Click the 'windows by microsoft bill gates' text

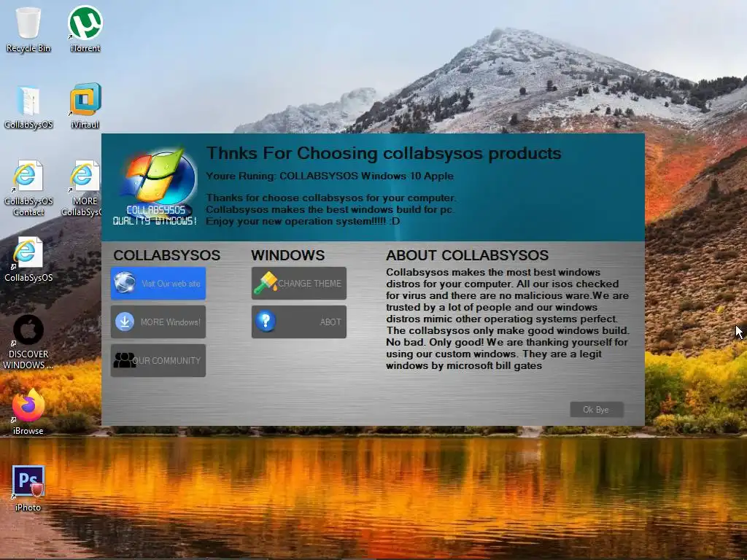tap(464, 366)
